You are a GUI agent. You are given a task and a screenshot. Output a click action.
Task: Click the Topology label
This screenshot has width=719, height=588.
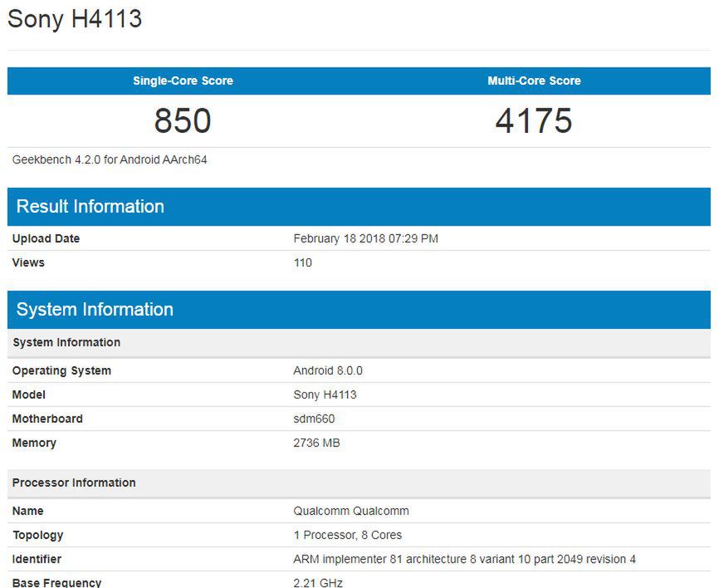tap(38, 535)
